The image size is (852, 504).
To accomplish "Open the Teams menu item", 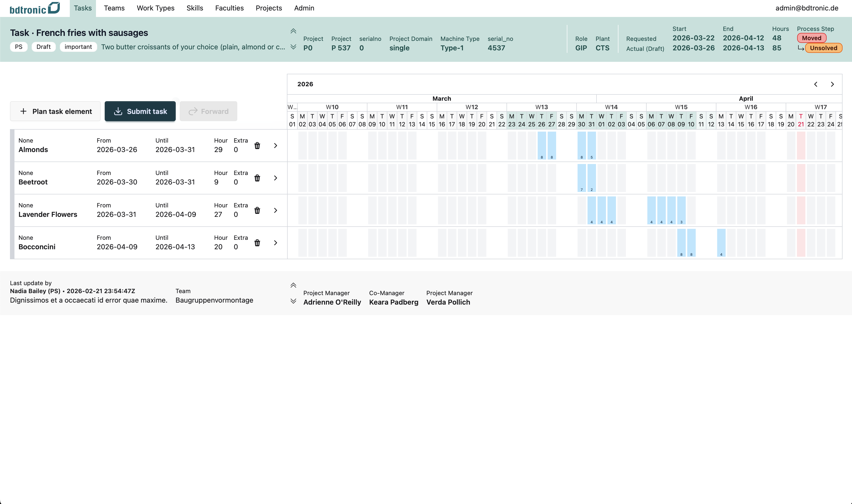I will (x=114, y=8).
